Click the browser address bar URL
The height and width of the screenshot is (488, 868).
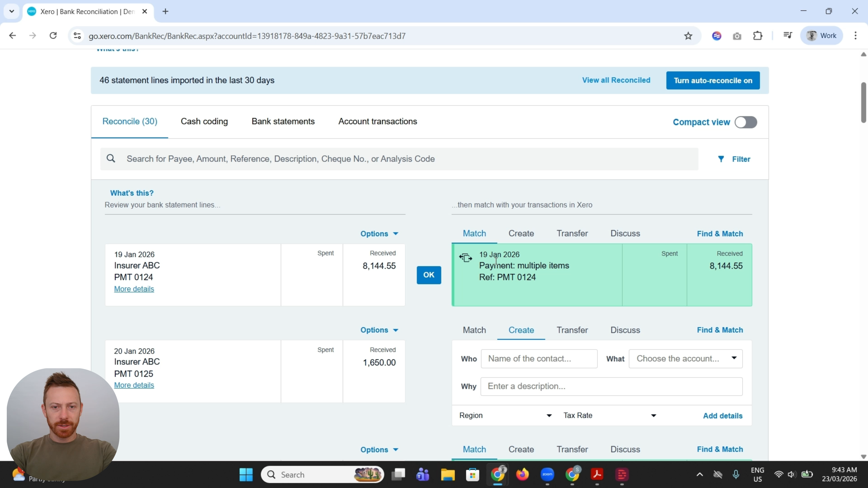coord(247,36)
